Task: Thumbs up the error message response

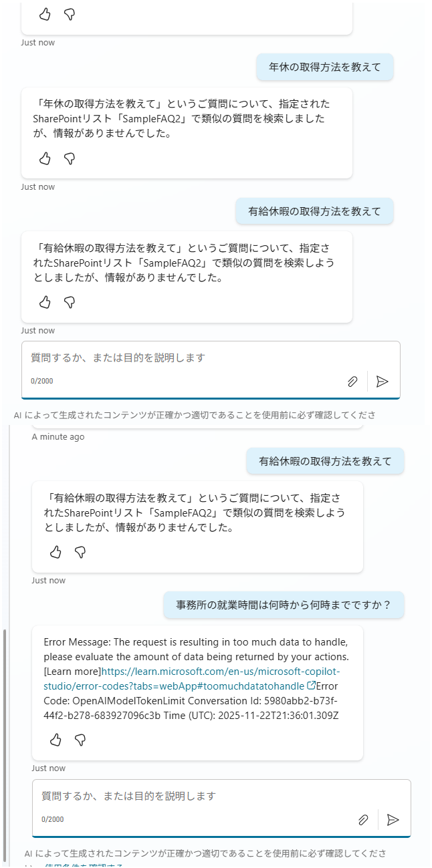Action: (x=56, y=740)
